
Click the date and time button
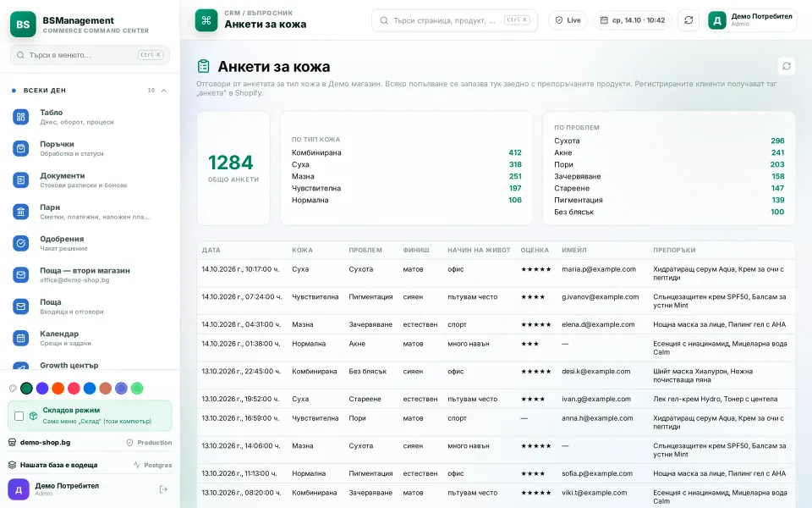click(633, 20)
